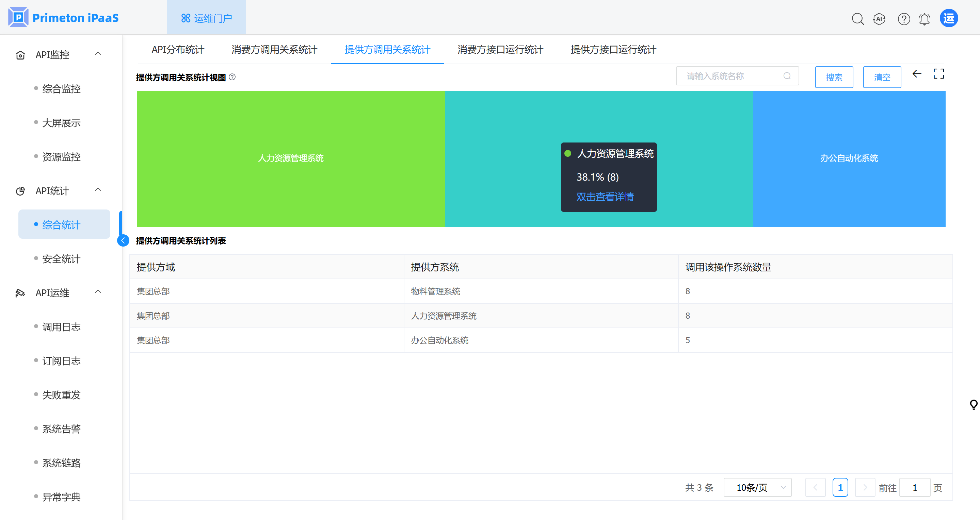Viewport: 980px width, 520px height.
Task: Open the 10条/页 page size dropdown
Action: point(757,487)
